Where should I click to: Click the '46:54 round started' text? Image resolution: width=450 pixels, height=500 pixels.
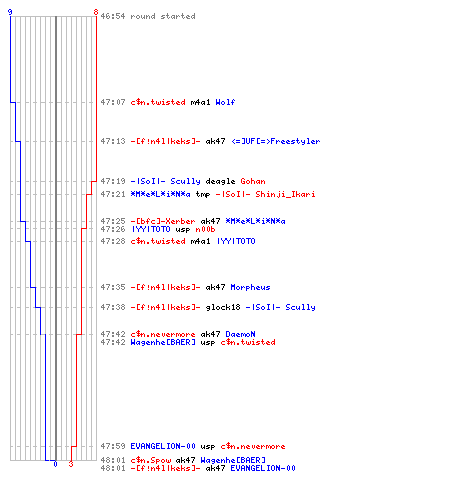[148, 16]
